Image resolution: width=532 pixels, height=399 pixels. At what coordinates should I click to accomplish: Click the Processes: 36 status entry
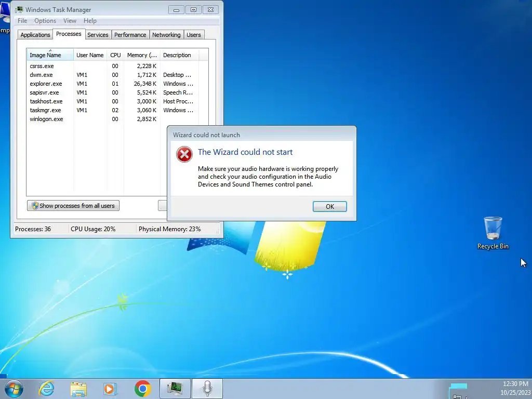(33, 229)
